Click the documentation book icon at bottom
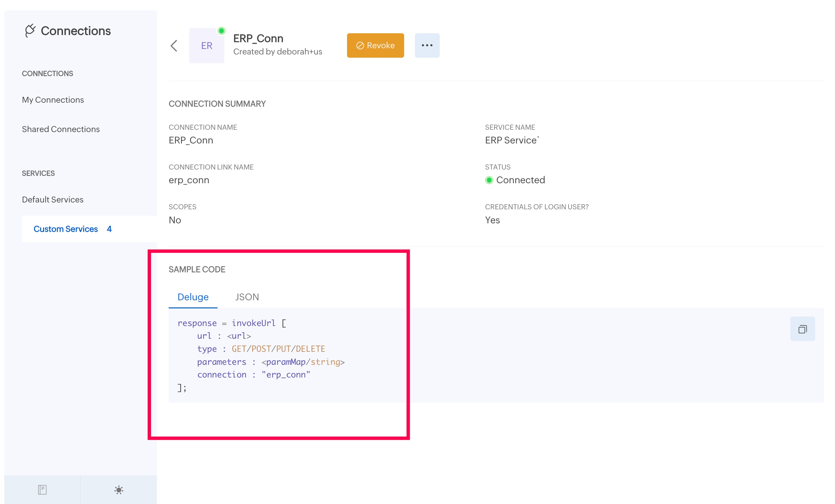Screen dimensions: 835x504 (42, 489)
